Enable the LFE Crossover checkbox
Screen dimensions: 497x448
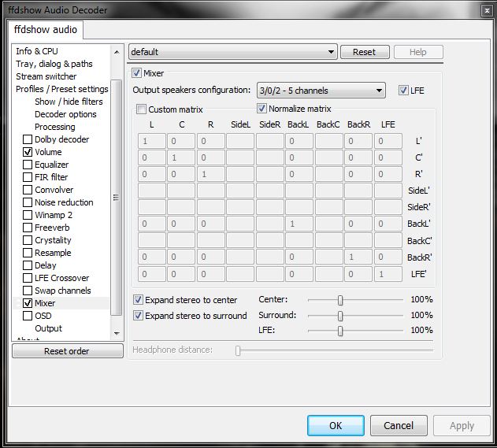click(28, 278)
